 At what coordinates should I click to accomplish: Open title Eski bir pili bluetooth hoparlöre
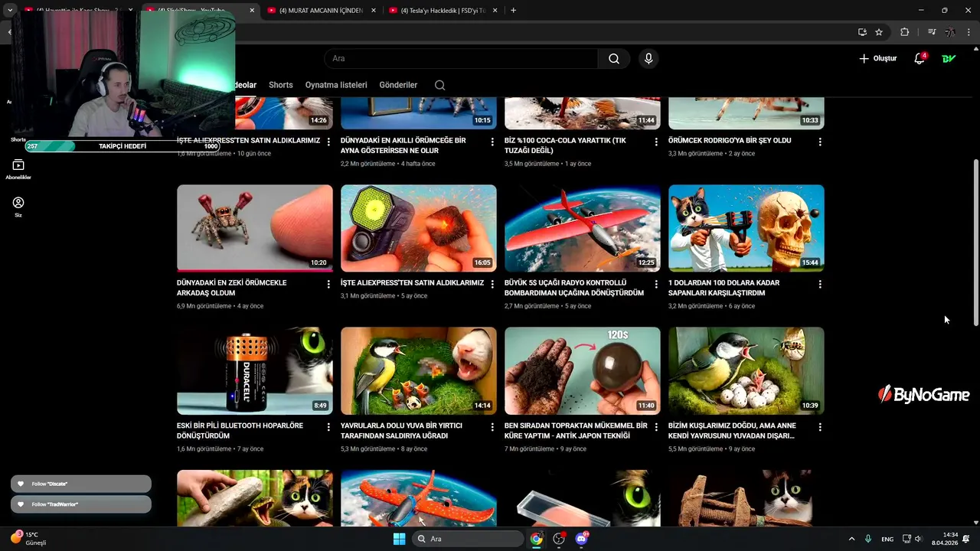click(240, 431)
